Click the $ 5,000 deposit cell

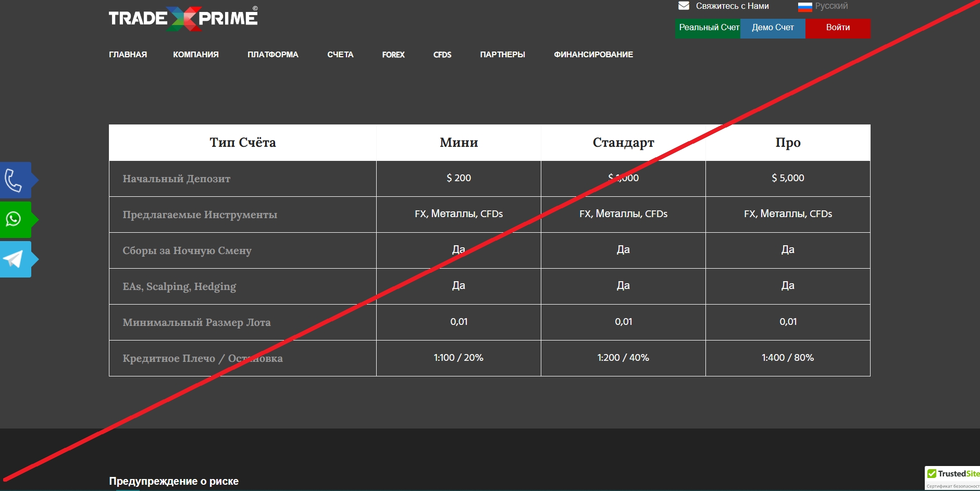(788, 178)
